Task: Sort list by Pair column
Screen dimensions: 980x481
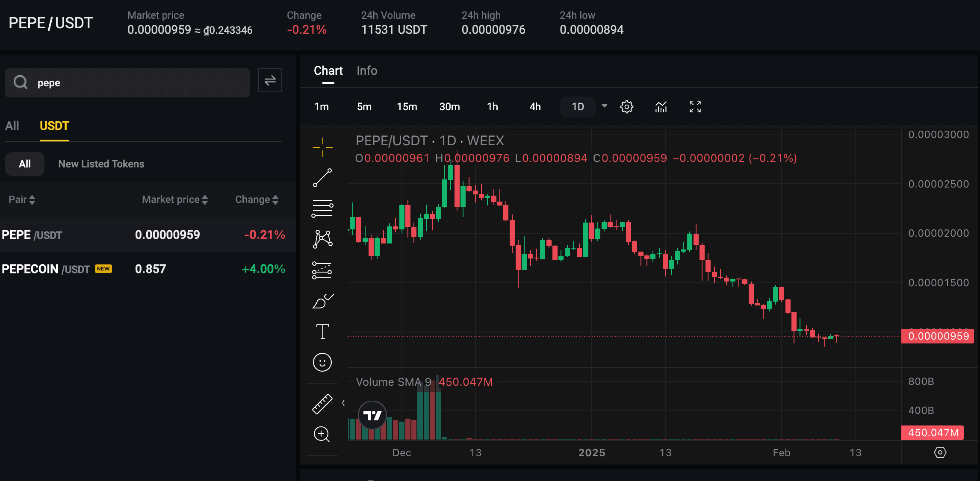Action: pyautogui.click(x=22, y=199)
